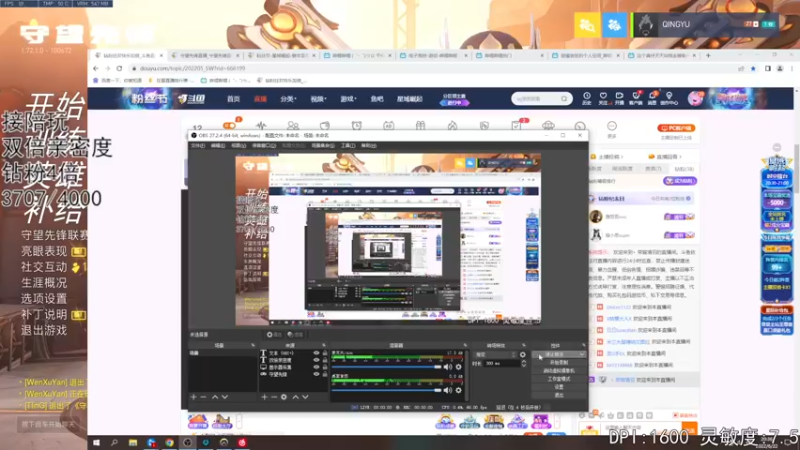800x450 pixels.
Task: Remove selected scene with minus button
Action: tap(203, 397)
